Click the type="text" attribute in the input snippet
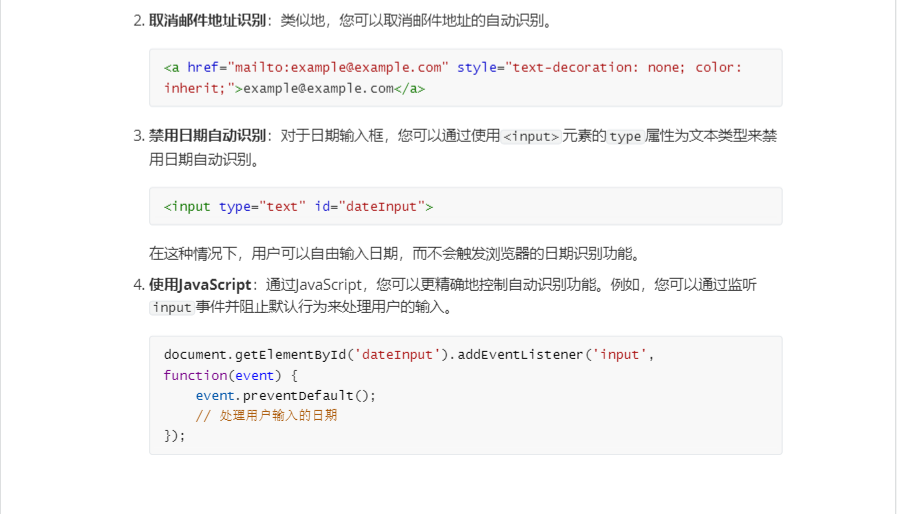 262,206
